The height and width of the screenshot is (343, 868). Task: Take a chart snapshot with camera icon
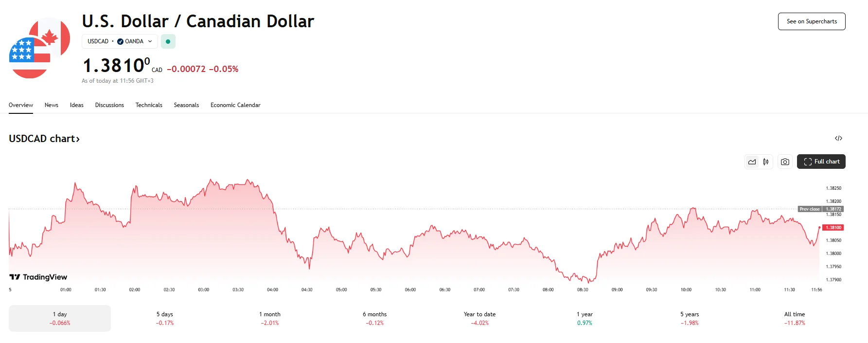[785, 162]
